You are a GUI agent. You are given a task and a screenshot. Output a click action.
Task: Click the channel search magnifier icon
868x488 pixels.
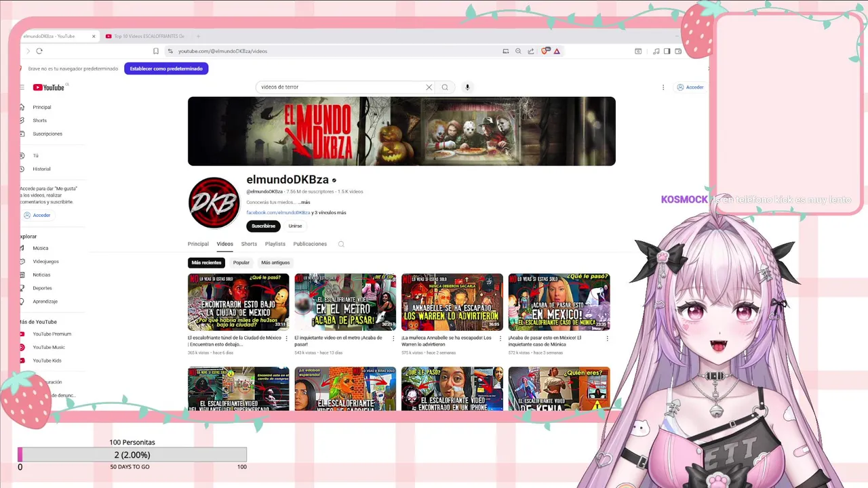[341, 244]
